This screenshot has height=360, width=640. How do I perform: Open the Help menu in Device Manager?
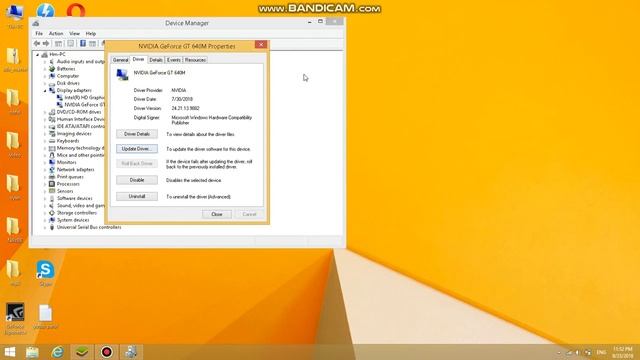[91, 33]
